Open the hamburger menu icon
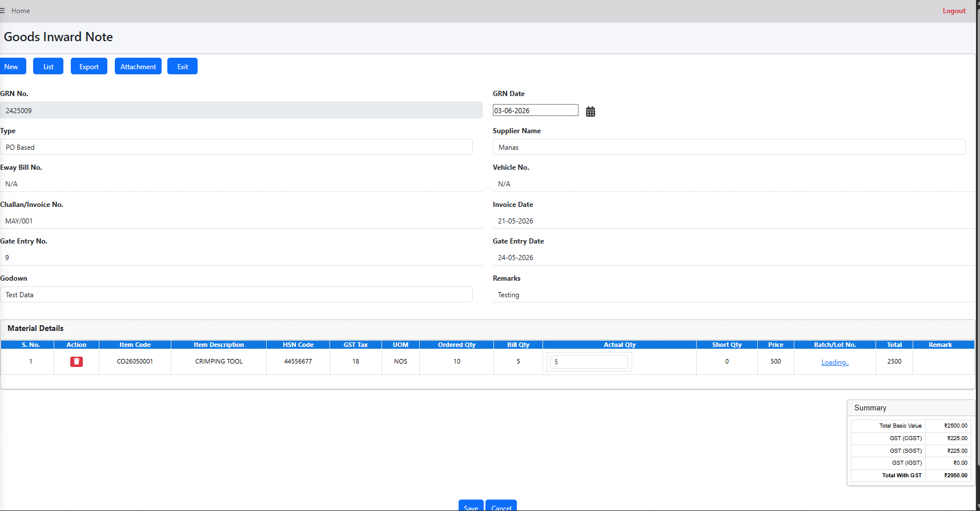 2,11
